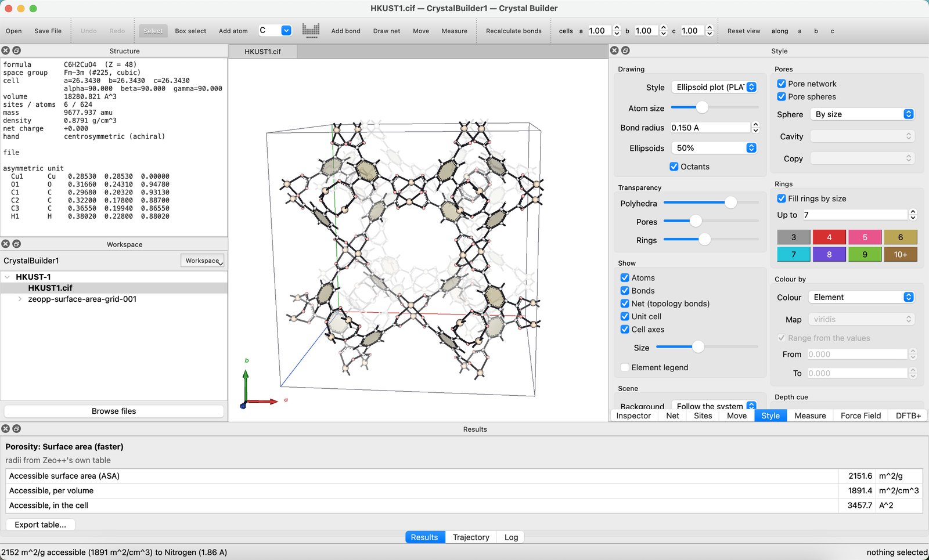Click the Polyhedra transparency slider

[711, 203]
